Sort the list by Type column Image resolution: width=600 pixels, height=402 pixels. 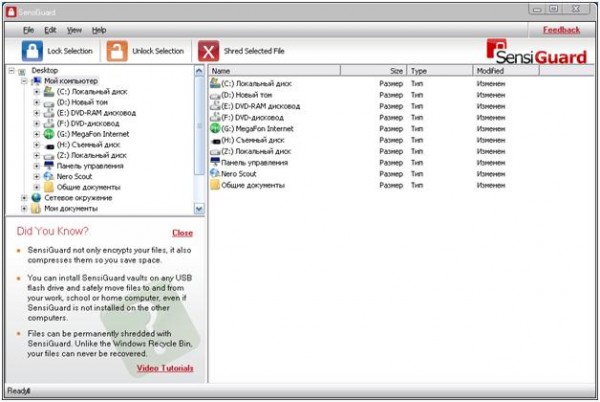[440, 71]
